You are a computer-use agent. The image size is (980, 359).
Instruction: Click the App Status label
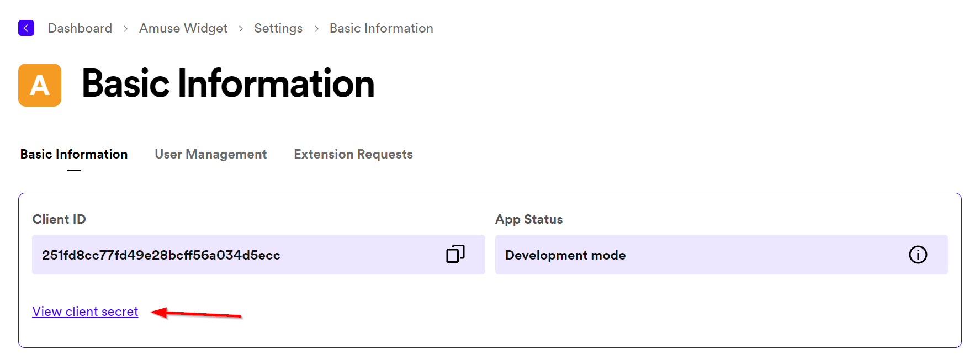(x=528, y=219)
